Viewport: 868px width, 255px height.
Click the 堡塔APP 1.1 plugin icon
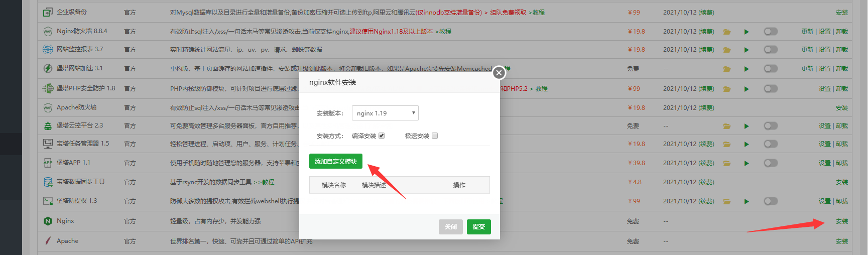pyautogui.click(x=48, y=163)
